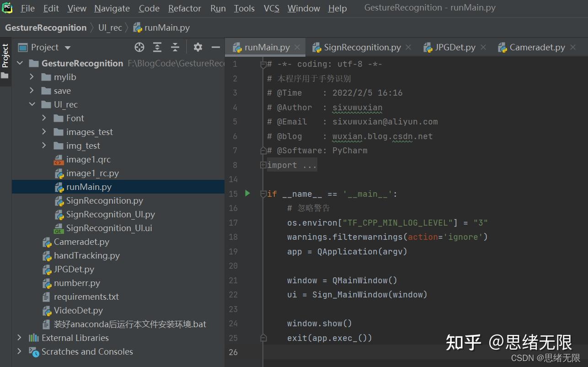Open Project panel settings gear
Screen dimensions: 588x367
point(198,47)
